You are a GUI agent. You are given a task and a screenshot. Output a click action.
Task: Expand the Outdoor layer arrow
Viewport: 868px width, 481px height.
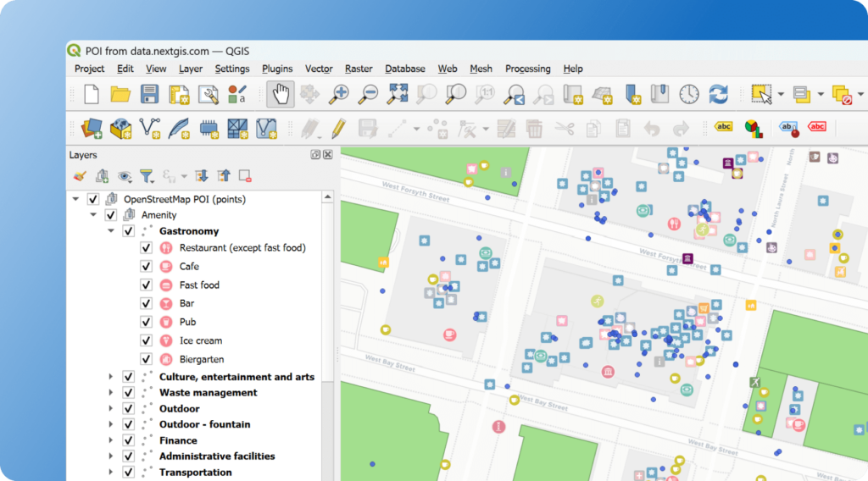(x=111, y=408)
